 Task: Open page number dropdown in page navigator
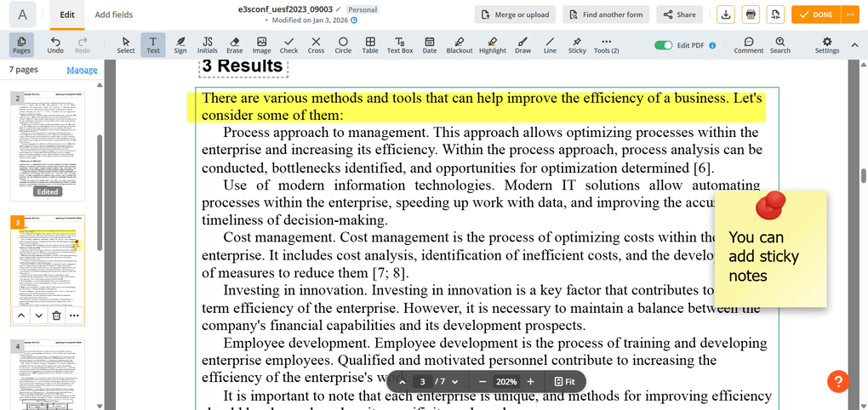455,382
